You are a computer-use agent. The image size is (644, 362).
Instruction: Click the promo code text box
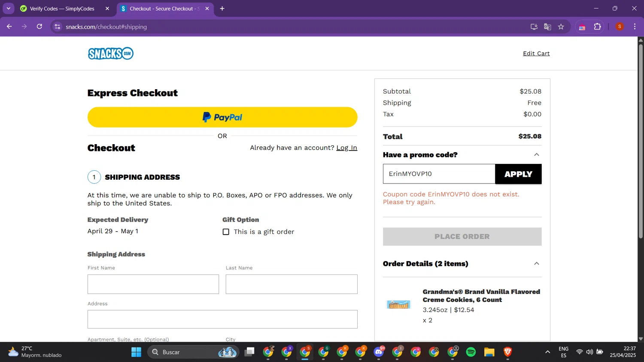[x=439, y=174]
